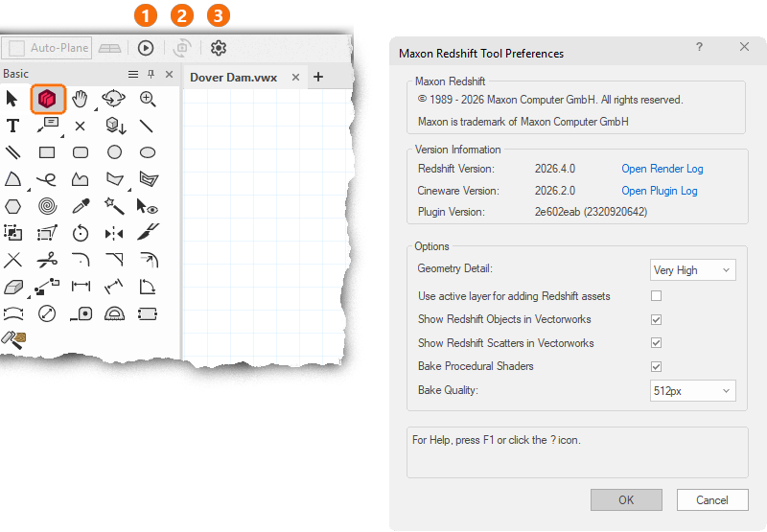Activate the Diameter dimension tool

click(x=47, y=313)
